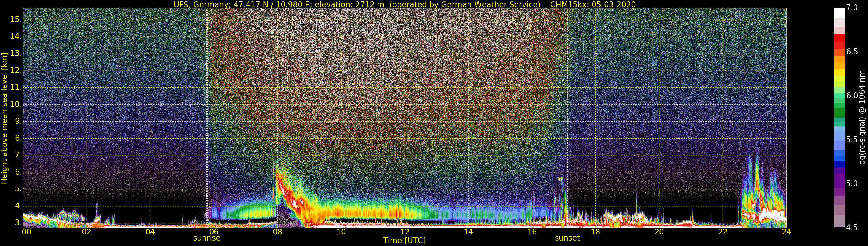Click the plot title text 'UFS, Germany'
The width and height of the screenshot is (868, 246).
tap(201, 5)
